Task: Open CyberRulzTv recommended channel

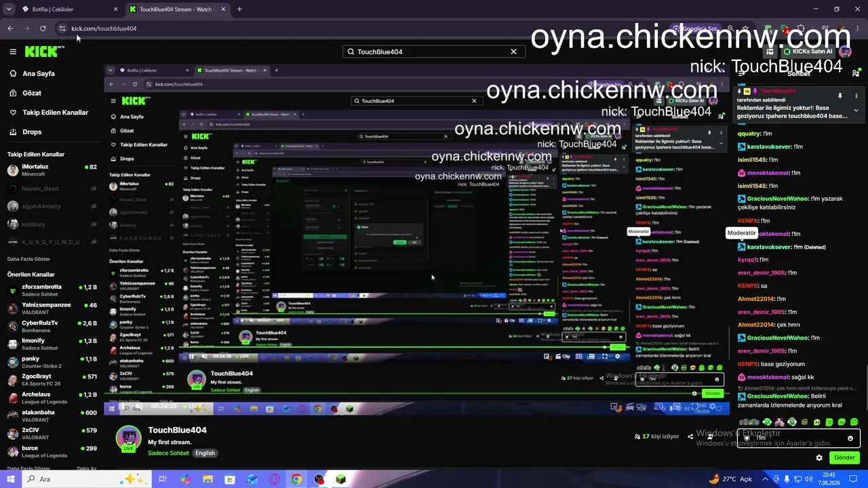Action: pos(52,326)
